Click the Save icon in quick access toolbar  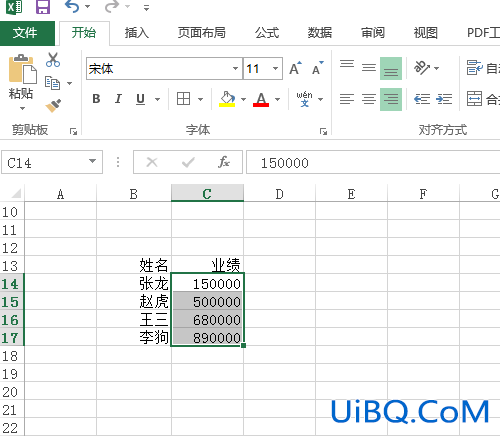43,7
